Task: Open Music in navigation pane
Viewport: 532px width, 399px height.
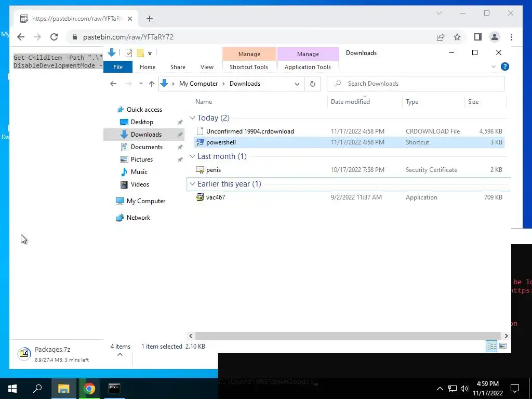Action: point(139,172)
